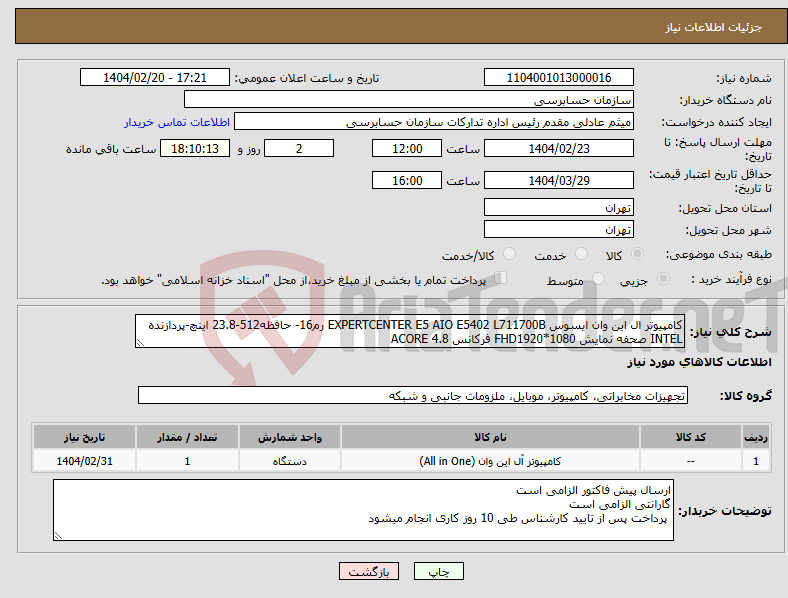Image resolution: width=788 pixels, height=598 pixels.
Task: Click the شماره نیاز field 1104001013000016
Action: (x=558, y=77)
